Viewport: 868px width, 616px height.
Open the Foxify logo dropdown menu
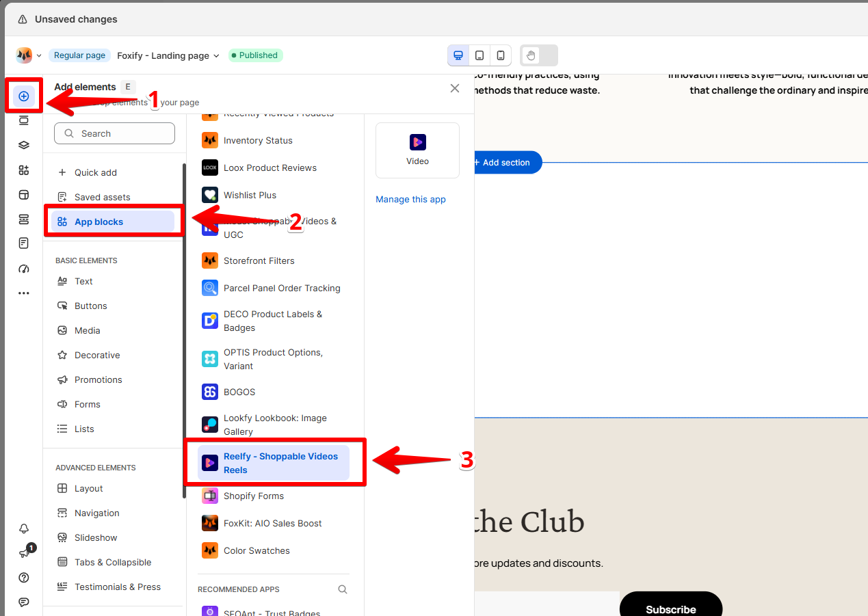pos(29,55)
